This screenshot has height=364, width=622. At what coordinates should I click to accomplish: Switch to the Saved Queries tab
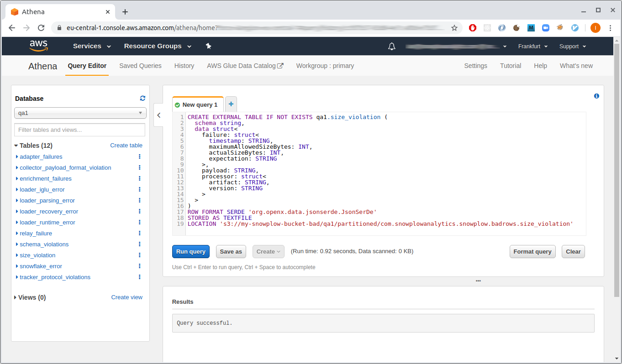(140, 66)
